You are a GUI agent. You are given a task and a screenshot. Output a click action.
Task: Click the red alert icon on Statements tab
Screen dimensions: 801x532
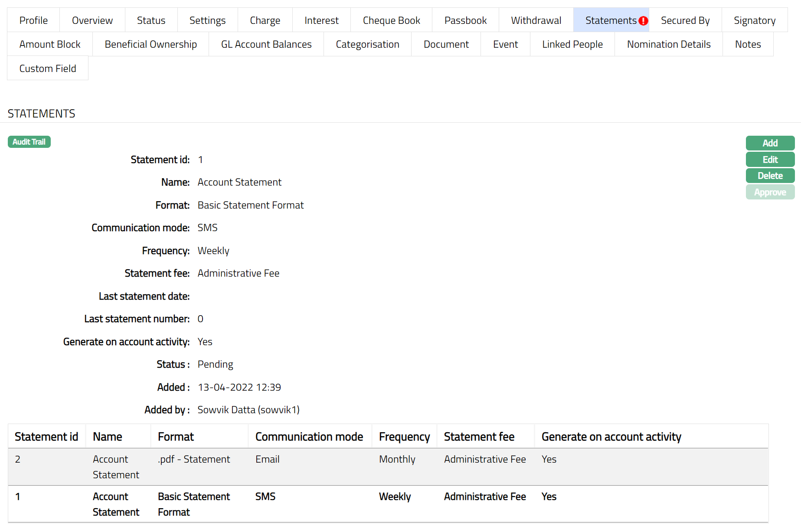point(643,21)
